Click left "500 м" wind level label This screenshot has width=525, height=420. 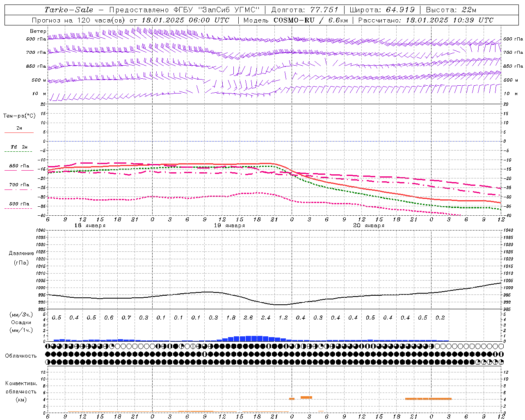39,80
